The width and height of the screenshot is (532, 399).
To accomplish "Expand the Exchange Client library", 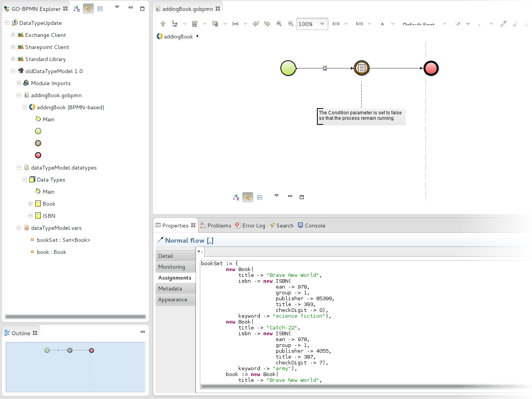I will (x=13, y=35).
